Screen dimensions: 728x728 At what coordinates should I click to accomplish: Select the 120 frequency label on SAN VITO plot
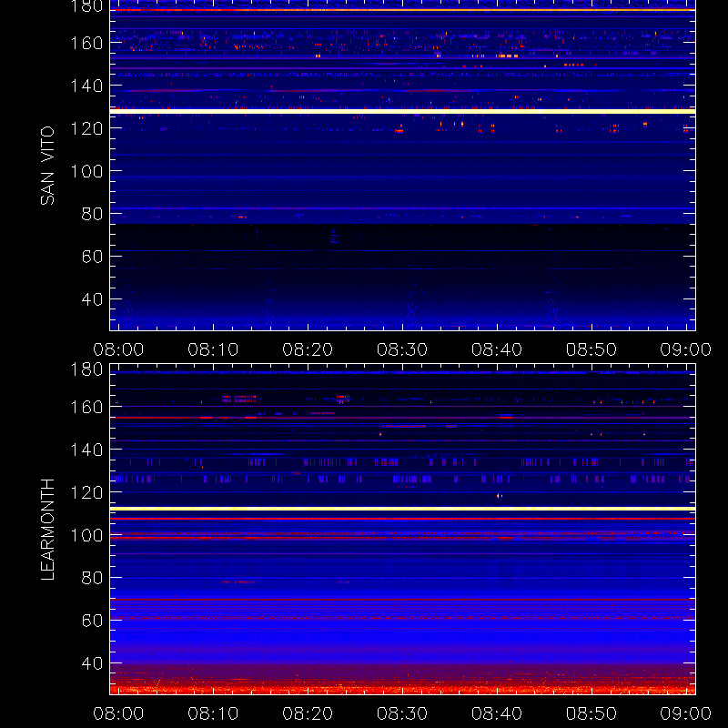(86, 128)
